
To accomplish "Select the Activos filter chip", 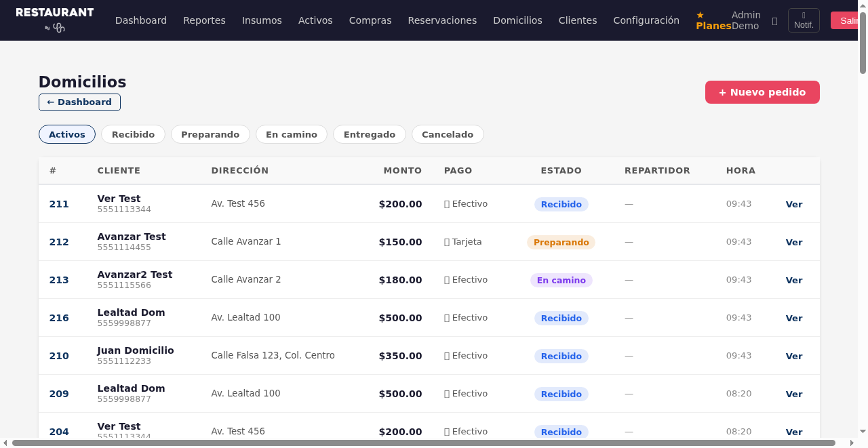I will click(67, 134).
